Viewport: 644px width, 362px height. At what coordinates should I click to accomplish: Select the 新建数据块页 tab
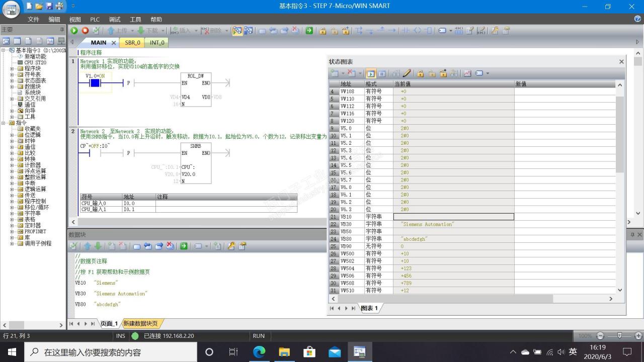(x=141, y=324)
